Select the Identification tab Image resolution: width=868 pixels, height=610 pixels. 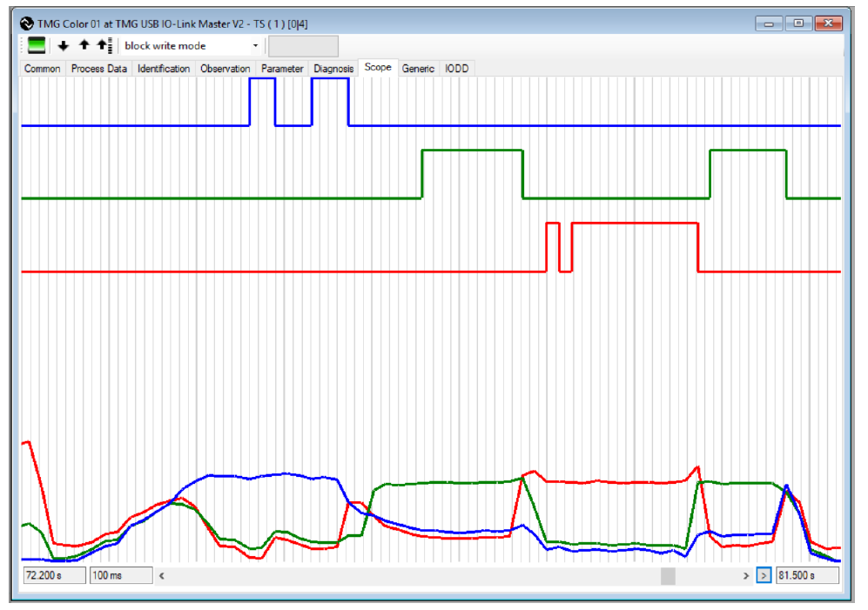pyautogui.click(x=164, y=69)
